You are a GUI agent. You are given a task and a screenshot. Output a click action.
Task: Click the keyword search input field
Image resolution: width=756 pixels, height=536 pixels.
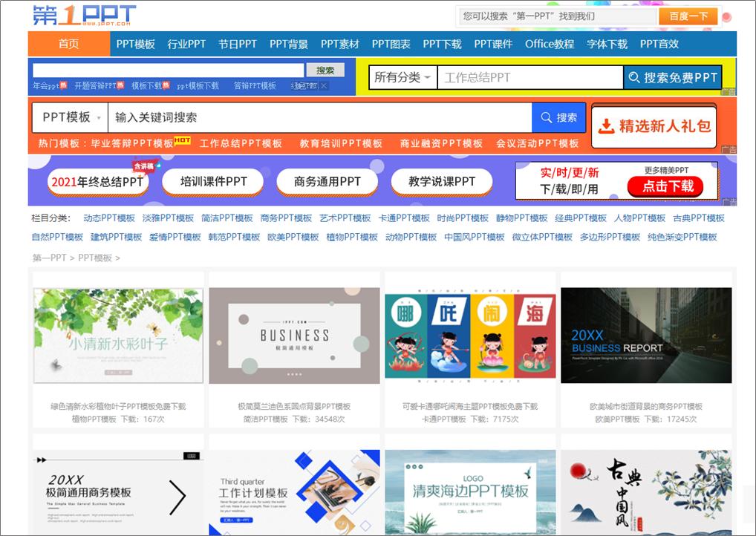(x=297, y=117)
